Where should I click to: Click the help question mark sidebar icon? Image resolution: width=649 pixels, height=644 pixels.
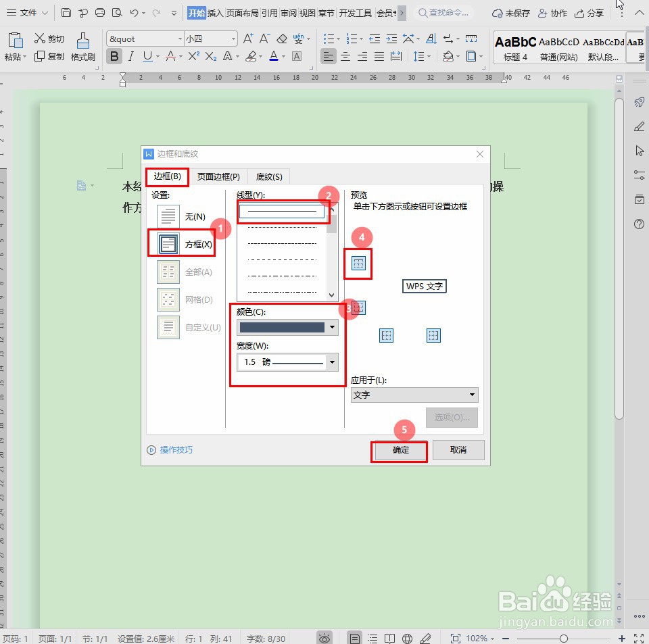tap(639, 224)
